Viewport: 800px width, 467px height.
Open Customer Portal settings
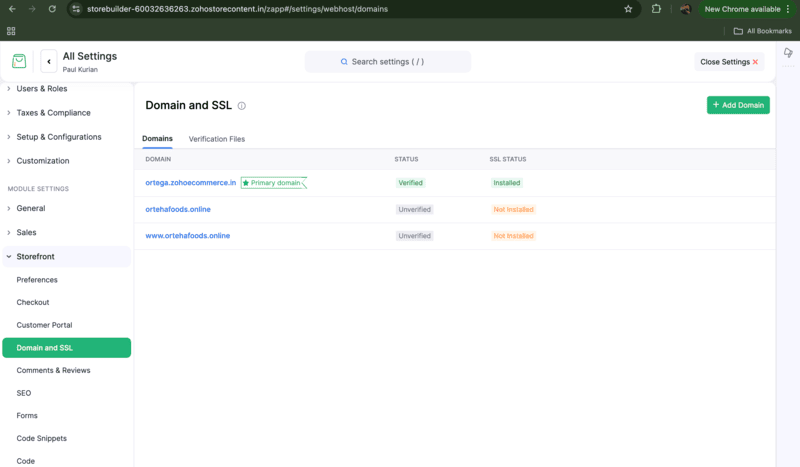[x=44, y=325]
